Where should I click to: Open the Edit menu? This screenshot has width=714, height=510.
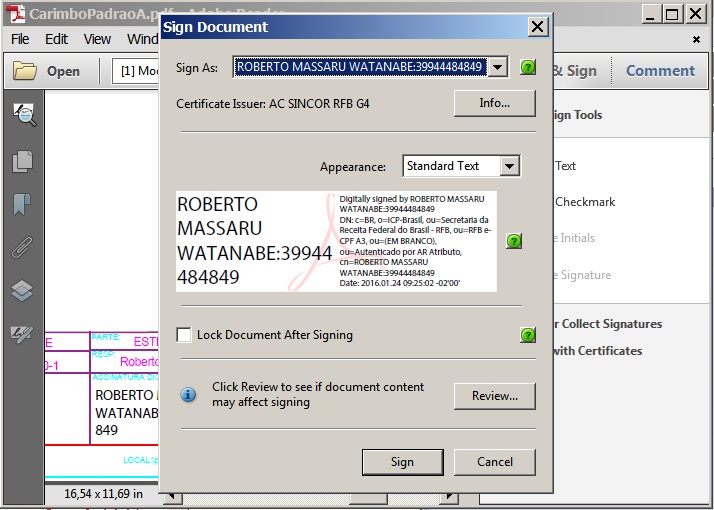[56, 39]
